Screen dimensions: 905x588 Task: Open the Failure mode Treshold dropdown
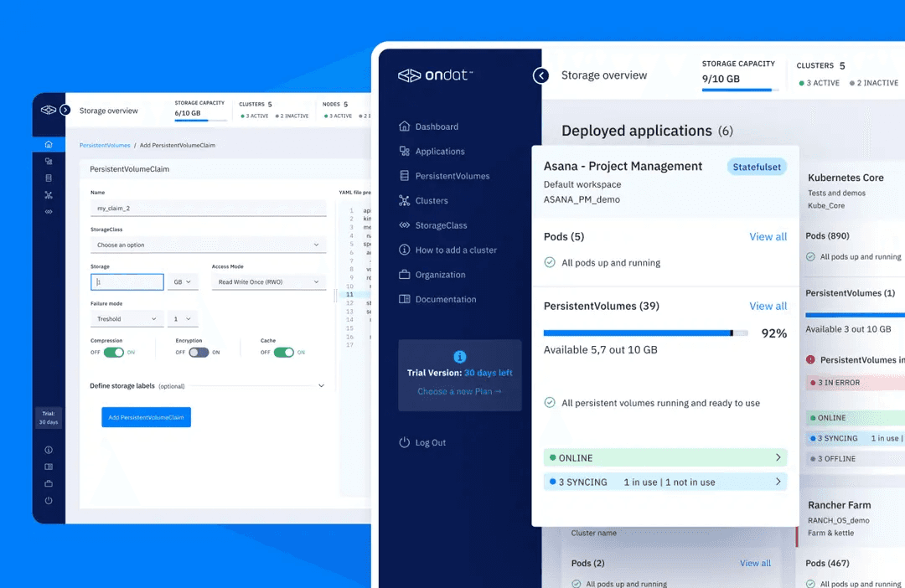point(127,318)
